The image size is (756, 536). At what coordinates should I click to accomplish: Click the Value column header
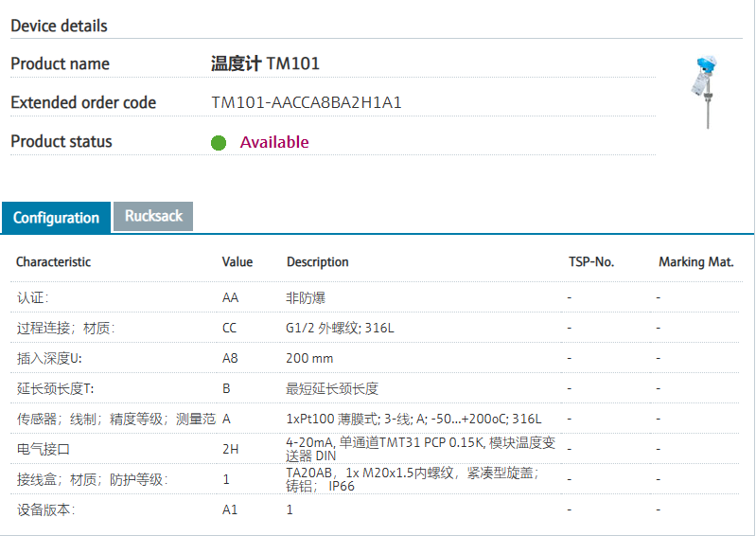[x=237, y=261]
